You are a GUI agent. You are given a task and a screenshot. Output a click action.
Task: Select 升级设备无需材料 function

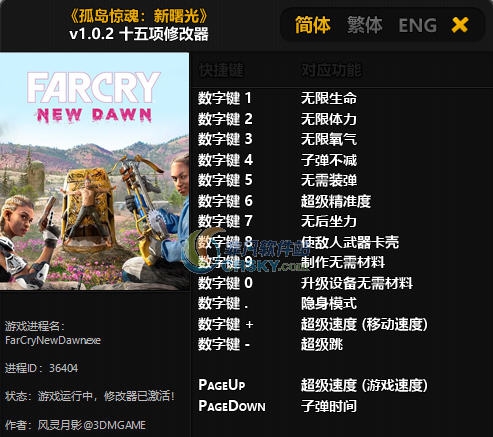click(357, 283)
